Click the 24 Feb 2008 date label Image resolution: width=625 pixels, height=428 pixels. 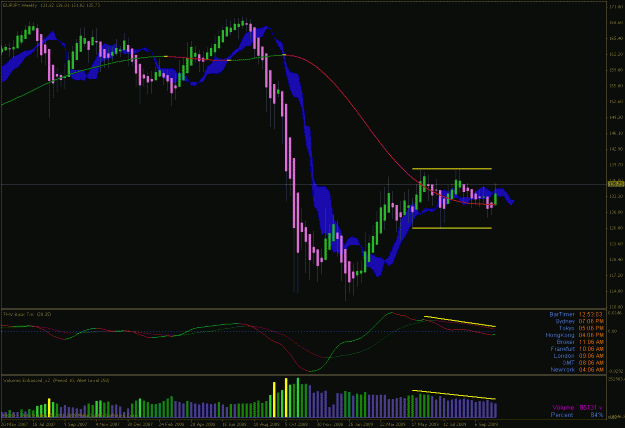(x=171, y=425)
